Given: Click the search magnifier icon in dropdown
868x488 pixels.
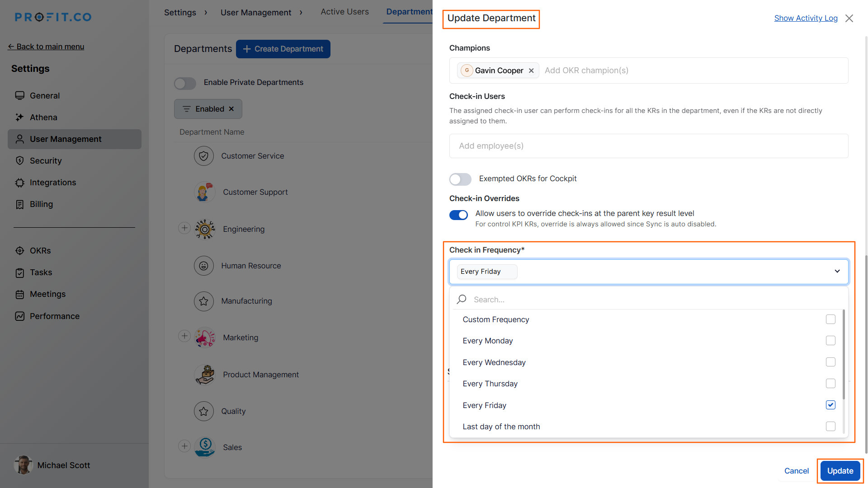Looking at the screenshot, I should point(462,299).
